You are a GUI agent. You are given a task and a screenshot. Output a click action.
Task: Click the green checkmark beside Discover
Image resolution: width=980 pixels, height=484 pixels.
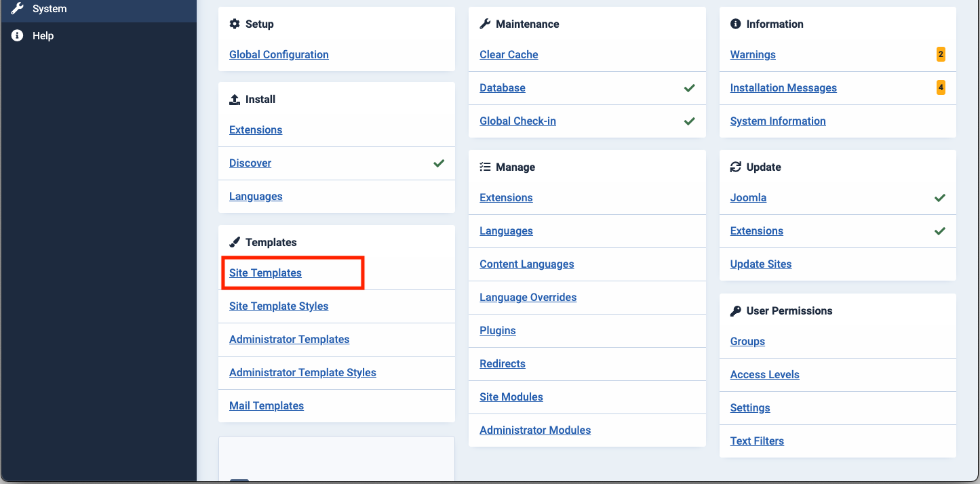(439, 163)
